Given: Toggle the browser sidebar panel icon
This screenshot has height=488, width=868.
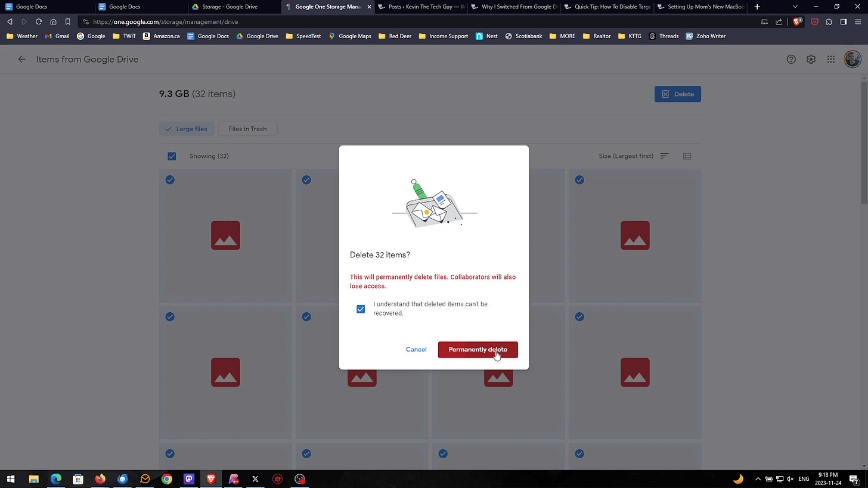Looking at the screenshot, I should tap(843, 21).
